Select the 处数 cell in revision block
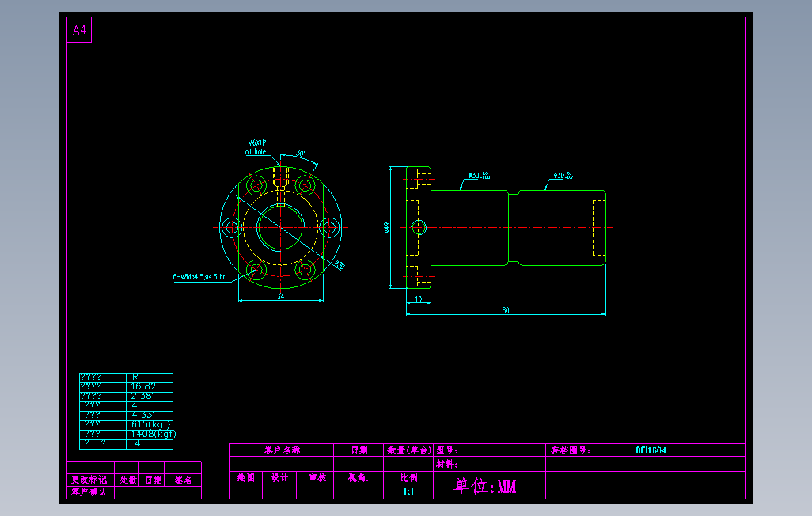The width and height of the screenshot is (812, 516). click(x=128, y=480)
